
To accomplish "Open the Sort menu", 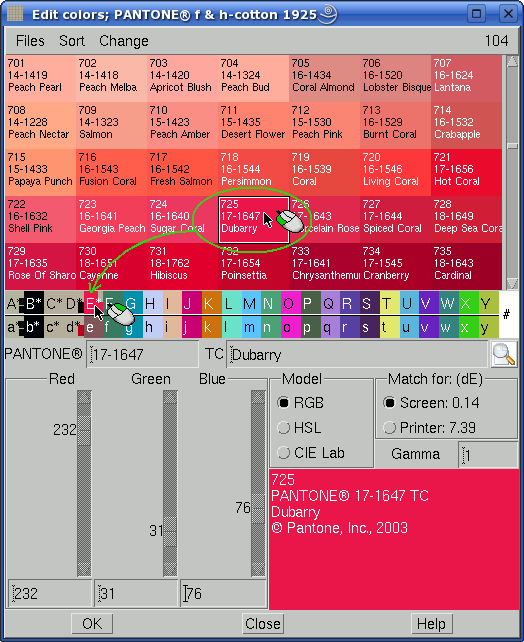I will coord(72,41).
